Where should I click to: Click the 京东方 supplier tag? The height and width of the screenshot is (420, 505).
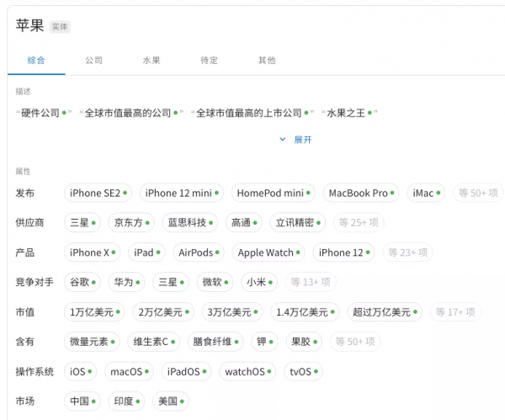pyautogui.click(x=131, y=222)
